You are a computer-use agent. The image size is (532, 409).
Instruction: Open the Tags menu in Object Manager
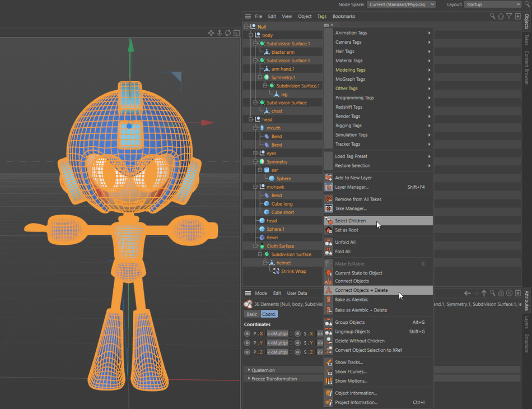point(321,16)
